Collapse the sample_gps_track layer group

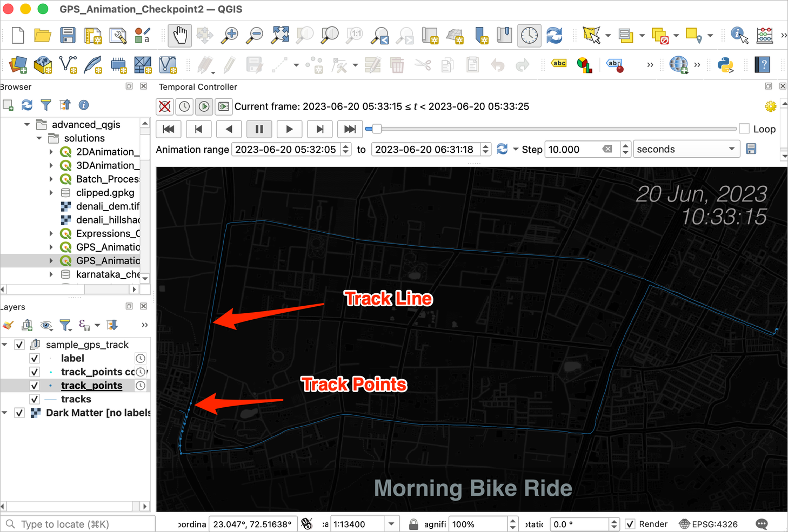tap(5, 345)
